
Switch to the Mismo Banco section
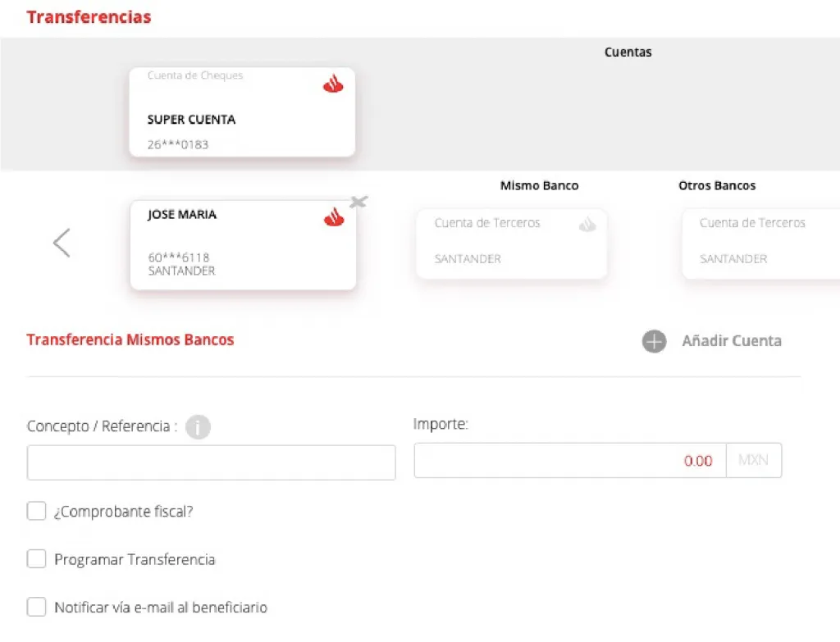coord(539,185)
